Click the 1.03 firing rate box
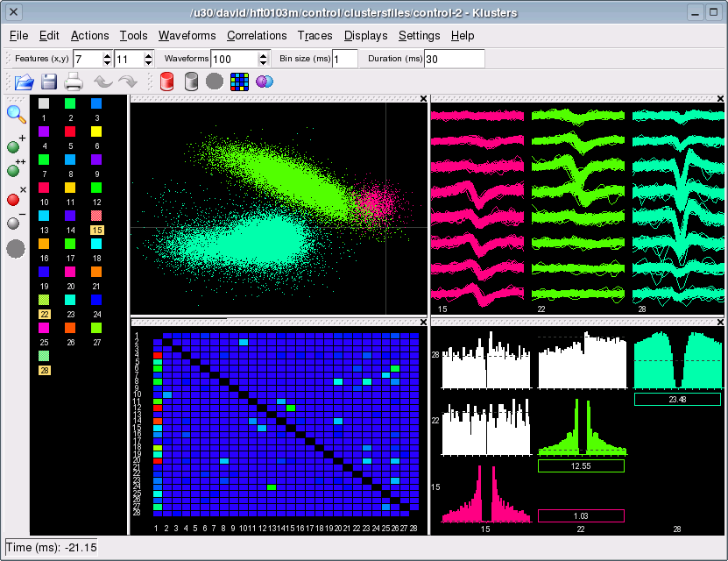This screenshot has width=728, height=561. pyautogui.click(x=581, y=515)
